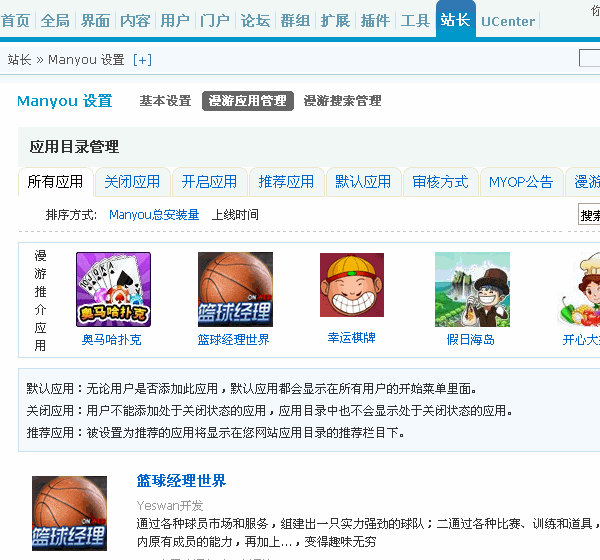Switch to the MYOP公告 tab

(521, 182)
